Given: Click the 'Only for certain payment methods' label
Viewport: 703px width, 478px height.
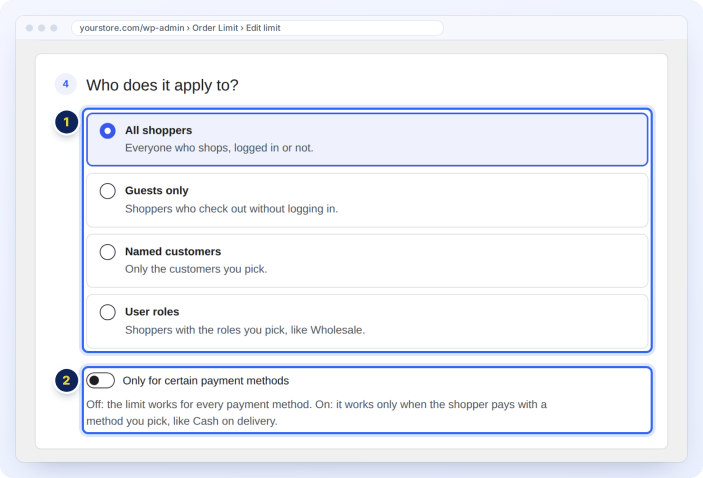Looking at the screenshot, I should pyautogui.click(x=206, y=381).
